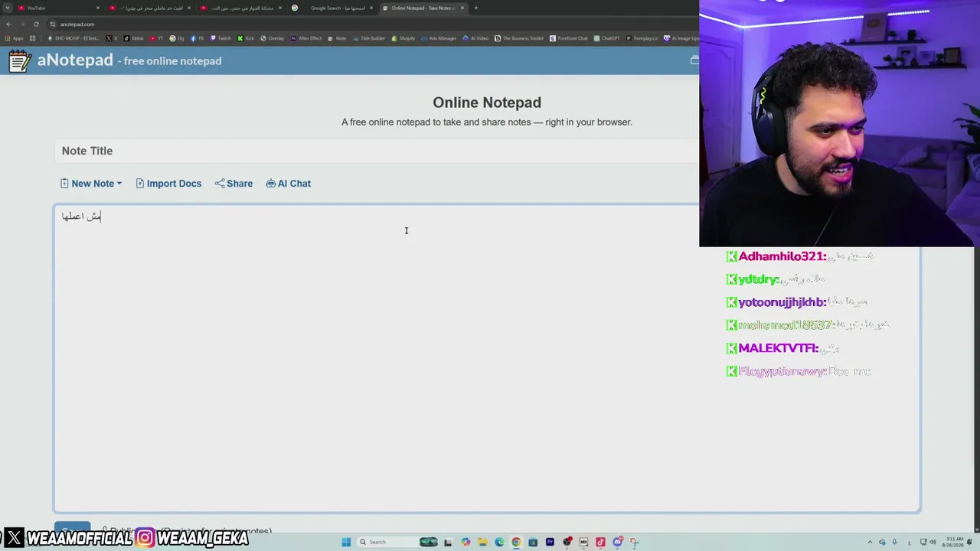Open the New Note dropdown

[x=91, y=184]
